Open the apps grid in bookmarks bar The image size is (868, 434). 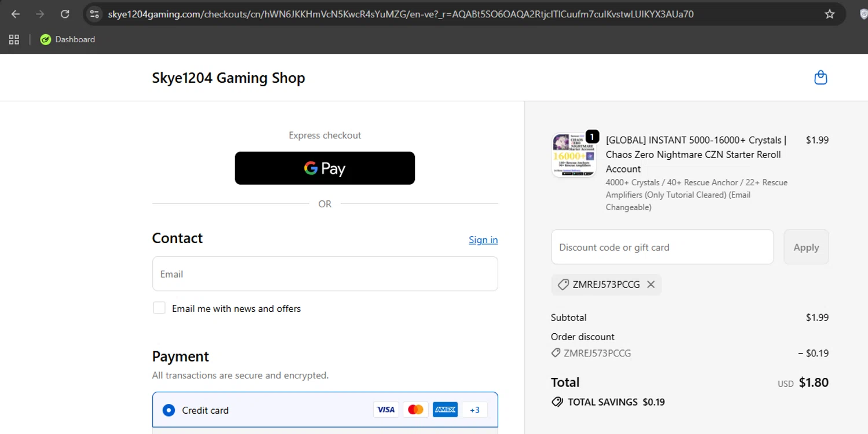pos(14,39)
